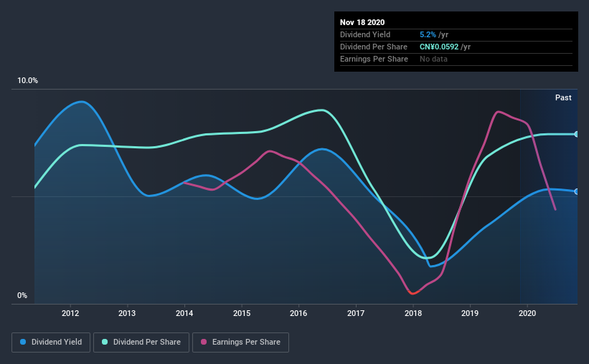The height and width of the screenshot is (364, 589).
Task: Click the 5.2% dividend yield value
Action: point(428,34)
